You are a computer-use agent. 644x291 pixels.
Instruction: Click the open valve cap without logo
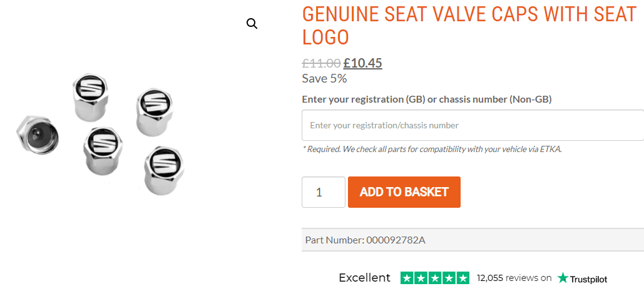click(x=39, y=135)
